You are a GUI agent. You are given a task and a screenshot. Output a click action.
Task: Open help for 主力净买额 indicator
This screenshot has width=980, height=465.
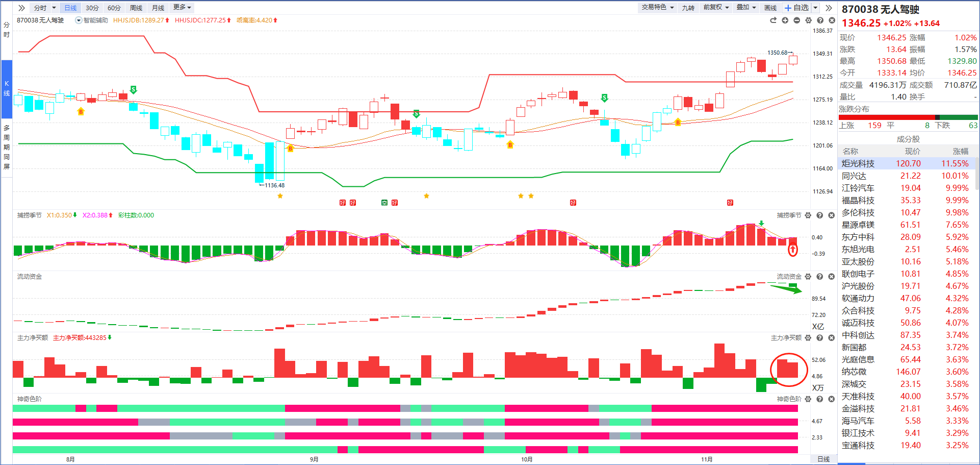[819, 338]
